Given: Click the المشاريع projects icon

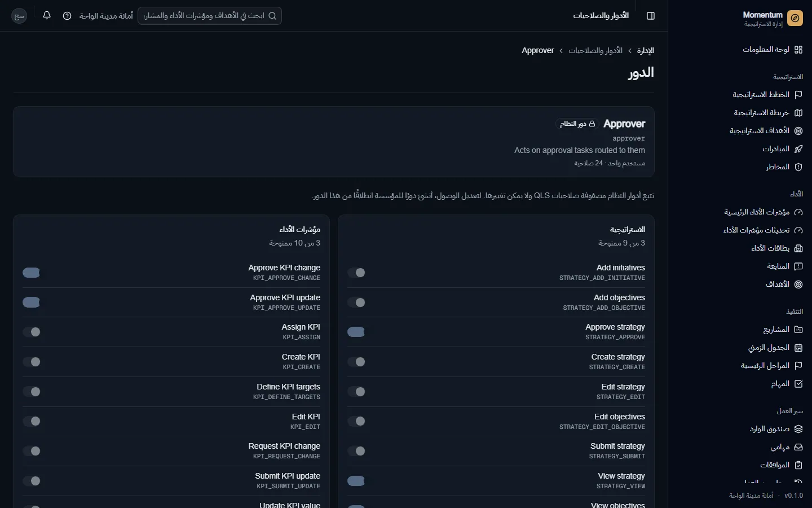Looking at the screenshot, I should (x=798, y=330).
